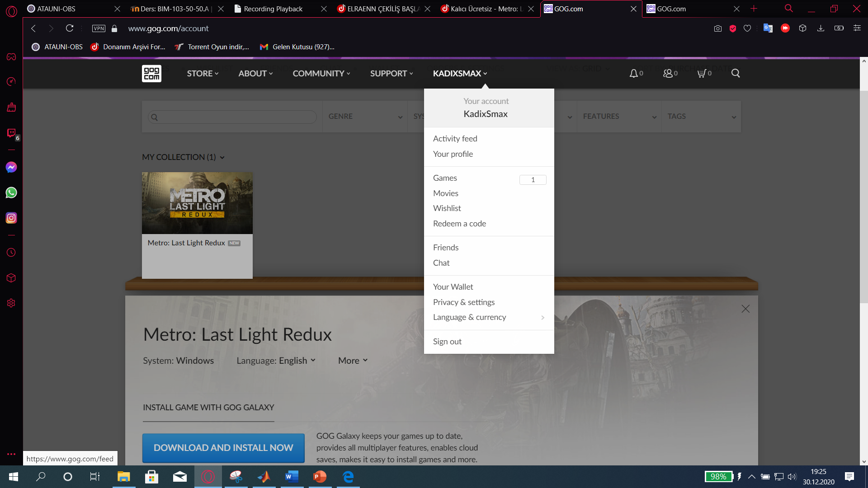Image resolution: width=868 pixels, height=488 pixels.
Task: Expand the GENRE filter dropdown
Action: tap(365, 117)
